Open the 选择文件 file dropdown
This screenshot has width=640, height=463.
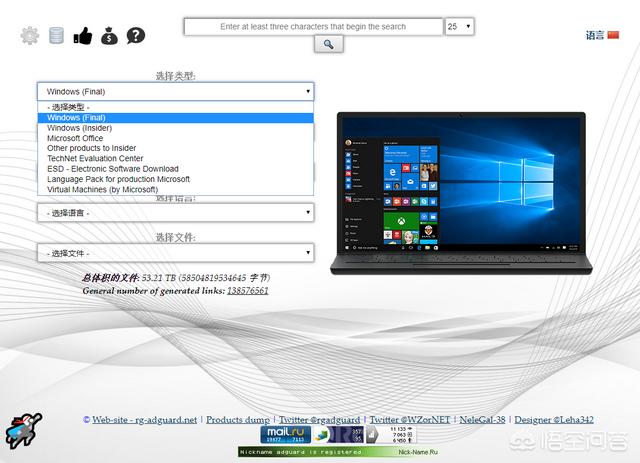(x=176, y=253)
